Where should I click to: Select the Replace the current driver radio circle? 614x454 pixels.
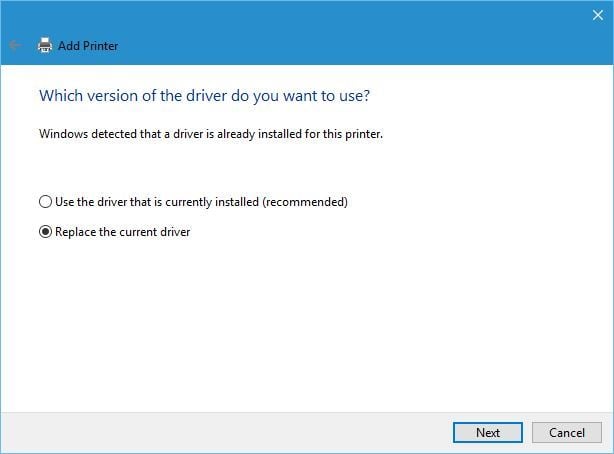pyautogui.click(x=45, y=232)
